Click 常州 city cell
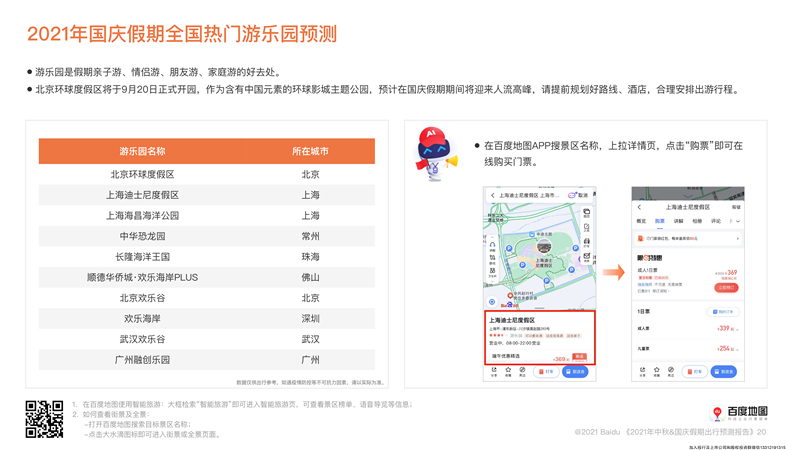 click(x=310, y=236)
